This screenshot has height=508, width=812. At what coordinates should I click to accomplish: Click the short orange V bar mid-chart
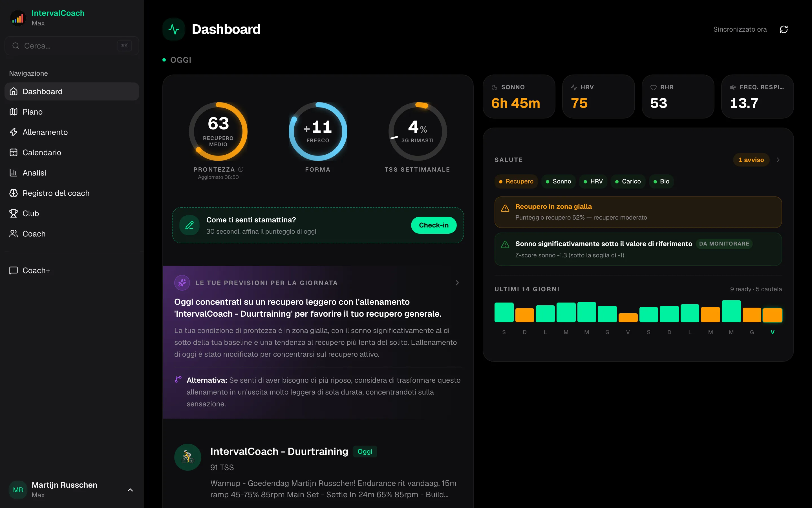[x=628, y=318]
